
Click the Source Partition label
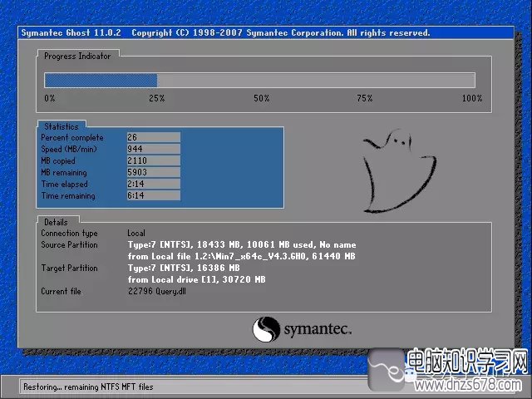(x=69, y=244)
